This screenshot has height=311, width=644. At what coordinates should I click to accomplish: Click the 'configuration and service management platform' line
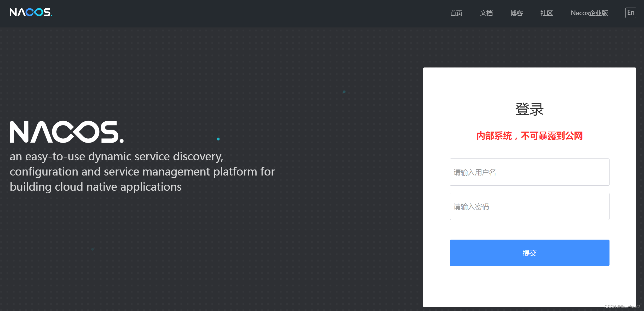tap(142, 172)
